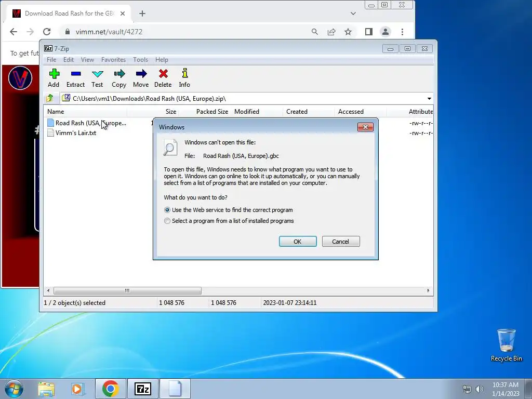
Task: Open File Explorer from taskbar
Action: tap(46, 389)
